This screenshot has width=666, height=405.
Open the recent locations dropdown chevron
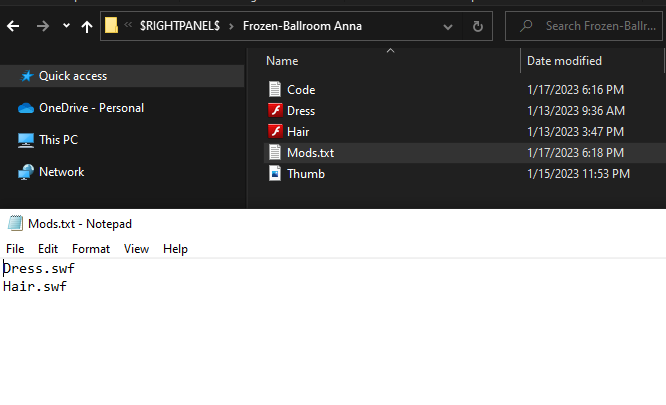click(66, 26)
